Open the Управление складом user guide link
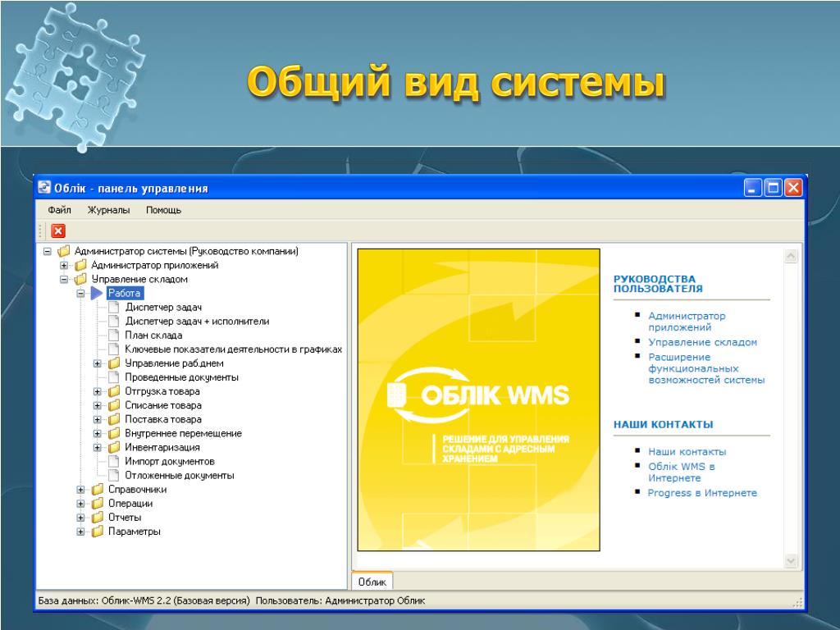The height and width of the screenshot is (630, 840). 703,342
